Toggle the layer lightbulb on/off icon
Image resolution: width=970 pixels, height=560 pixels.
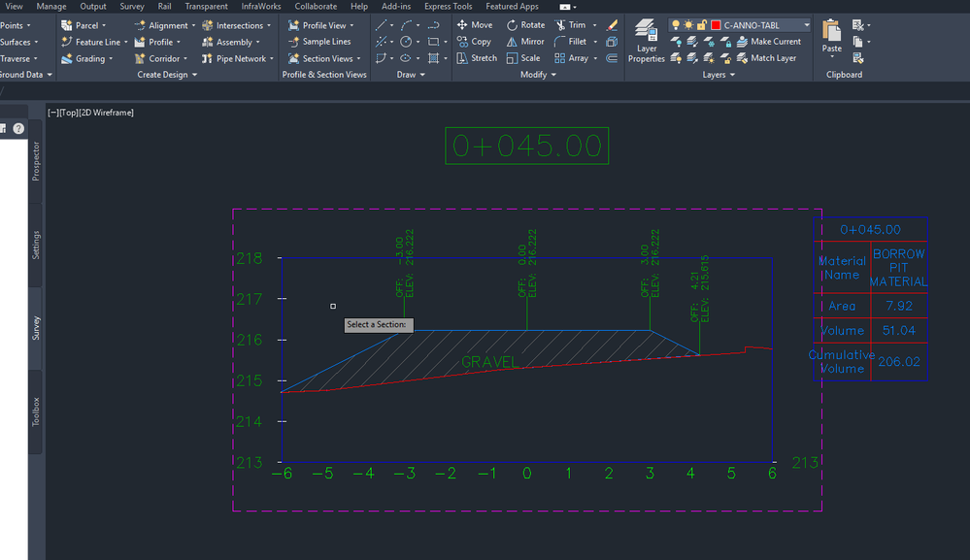[676, 25]
